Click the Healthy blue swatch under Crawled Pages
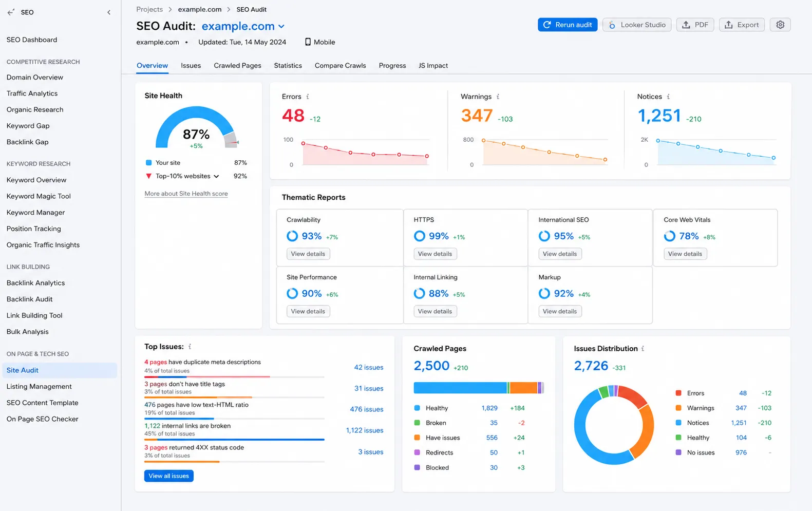This screenshot has width=812, height=511. 417,408
